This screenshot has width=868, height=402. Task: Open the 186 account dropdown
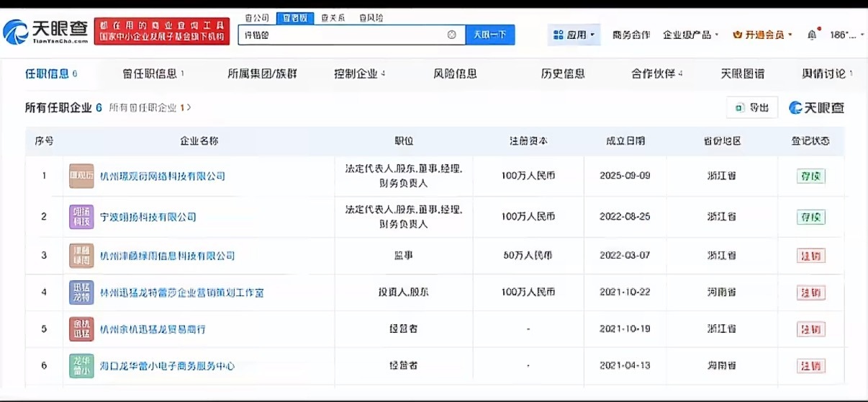847,35
